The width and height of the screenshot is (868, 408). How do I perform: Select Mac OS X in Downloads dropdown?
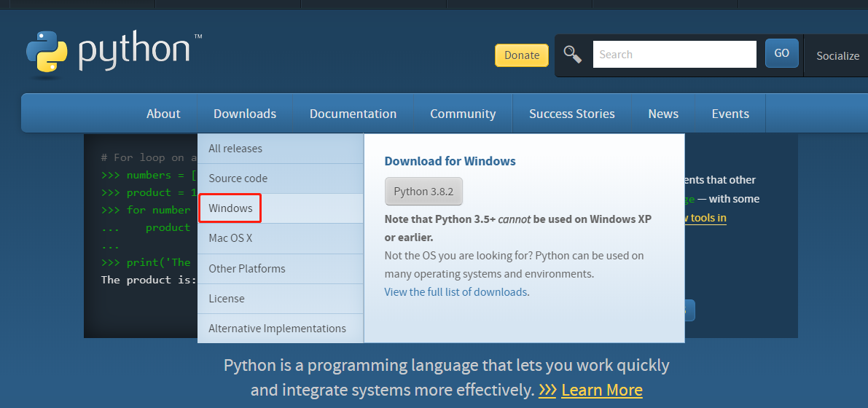point(280,238)
